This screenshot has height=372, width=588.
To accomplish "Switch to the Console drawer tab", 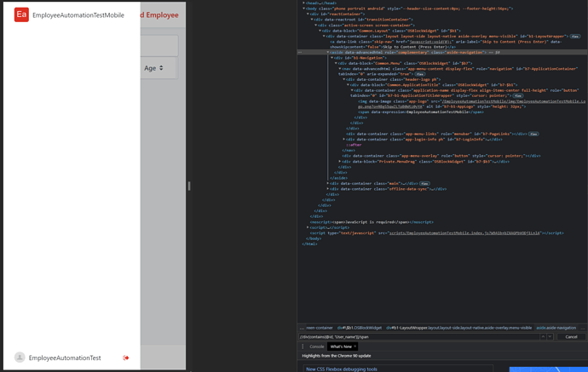I will coord(316,346).
